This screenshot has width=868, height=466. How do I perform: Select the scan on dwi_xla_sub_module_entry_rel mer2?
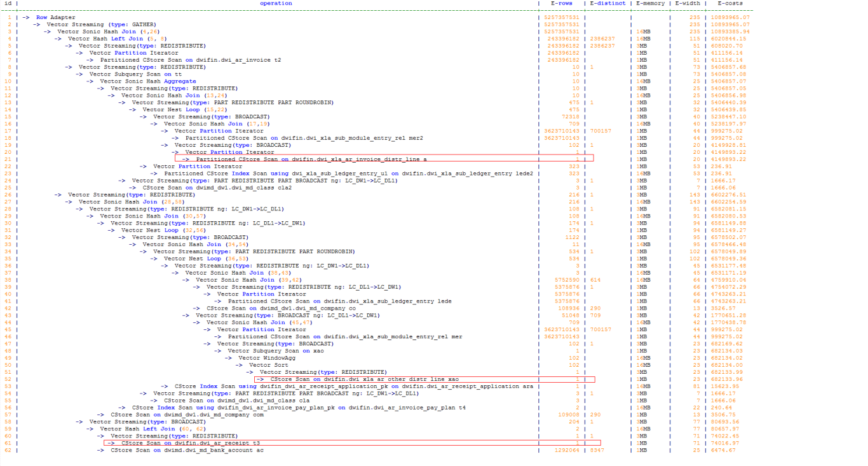[x=304, y=138]
